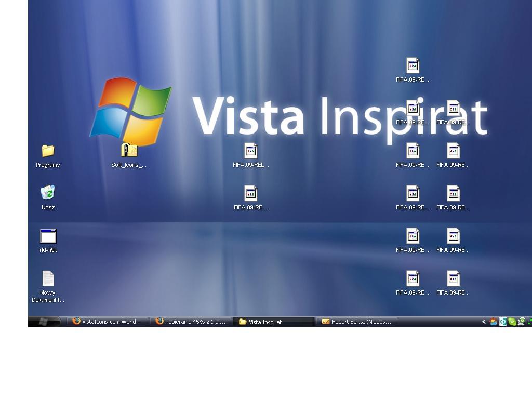
Task: Click the ribbon badge tray icon
Action: [x=522, y=322]
